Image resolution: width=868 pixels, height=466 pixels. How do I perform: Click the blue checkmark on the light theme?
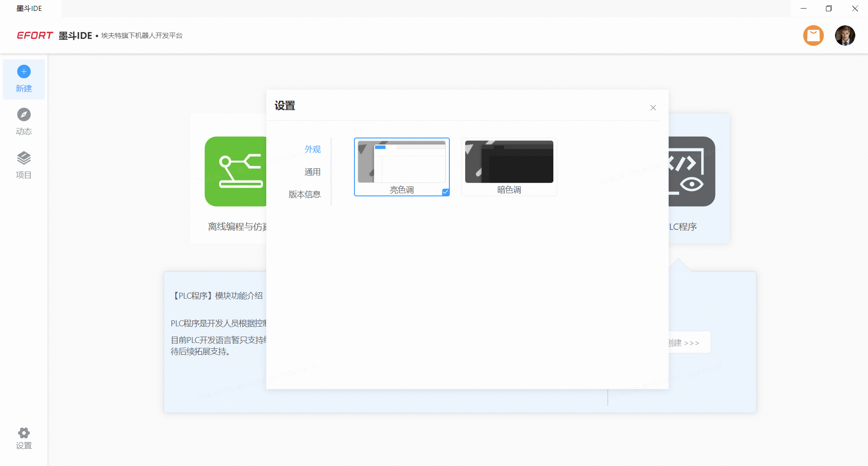pyautogui.click(x=445, y=192)
